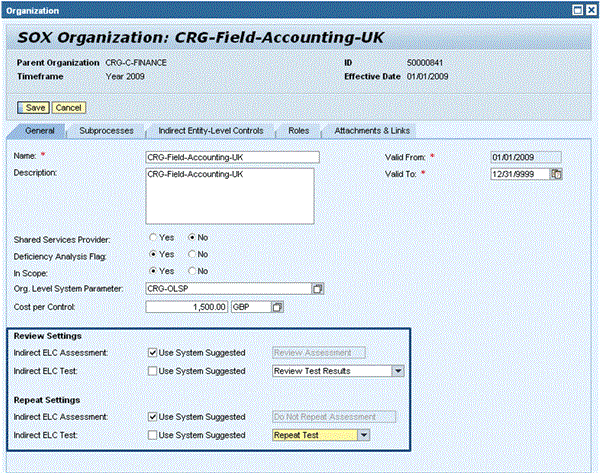
Task: Uncheck Use System Suggested for Review ELC Assessment
Action: (152, 352)
